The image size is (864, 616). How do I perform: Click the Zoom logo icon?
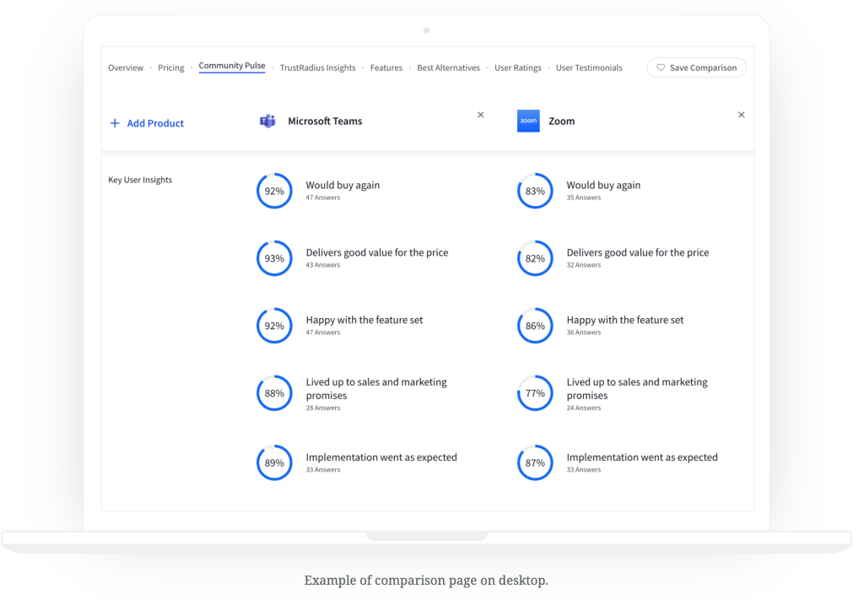528,122
